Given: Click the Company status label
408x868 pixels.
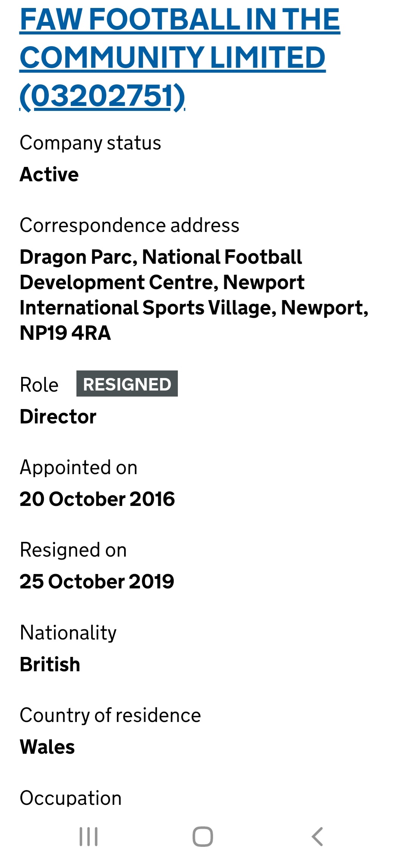Looking at the screenshot, I should point(90,143).
